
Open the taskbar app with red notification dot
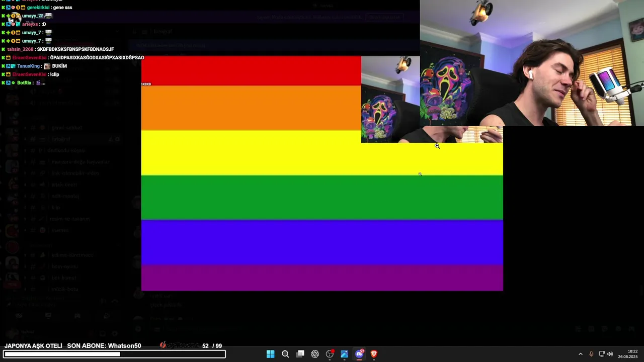pyautogui.click(x=330, y=354)
